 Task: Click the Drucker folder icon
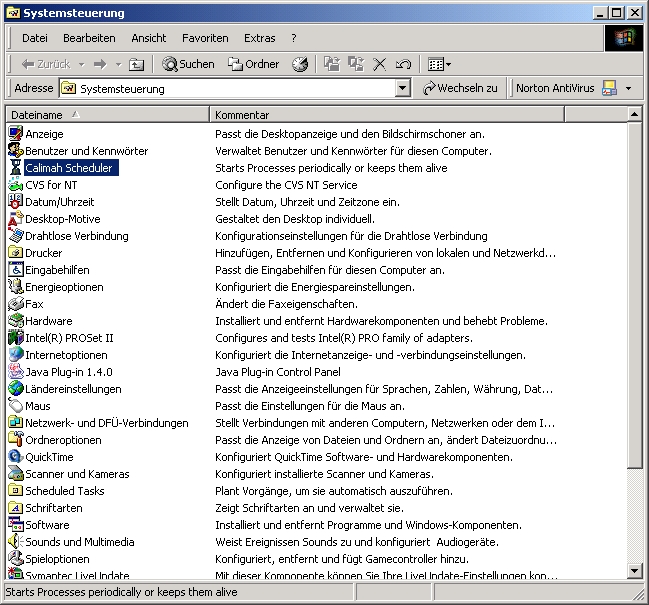(16, 252)
